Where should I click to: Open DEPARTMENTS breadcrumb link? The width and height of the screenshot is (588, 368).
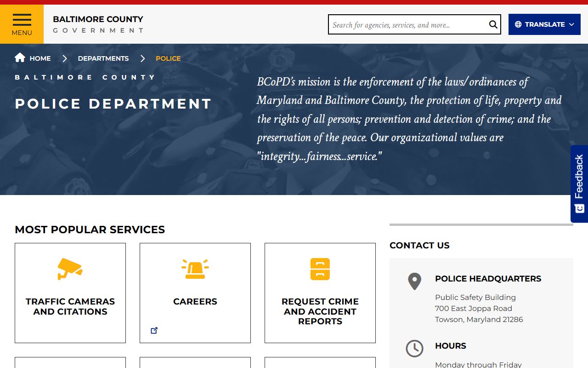tap(103, 58)
